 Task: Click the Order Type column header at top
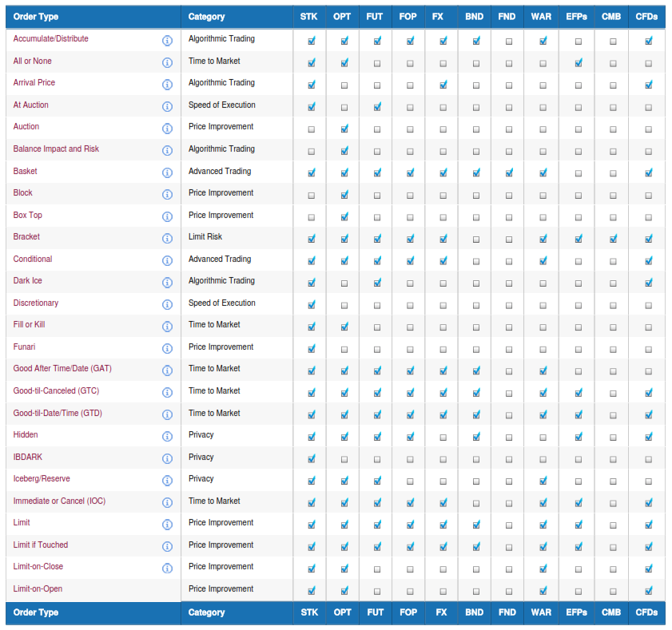coord(36,17)
